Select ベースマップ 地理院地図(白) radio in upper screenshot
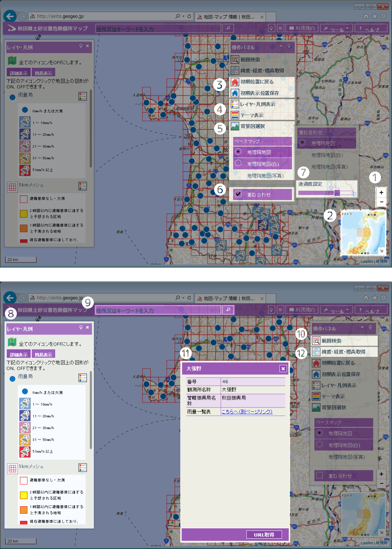The width and height of the screenshot is (392, 549). pyautogui.click(x=238, y=163)
